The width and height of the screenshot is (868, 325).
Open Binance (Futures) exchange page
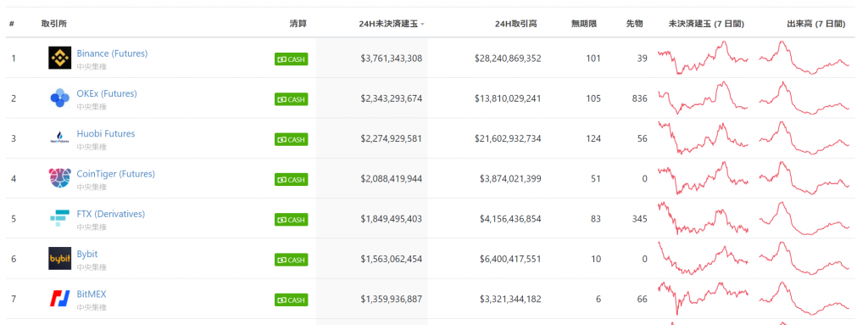(112, 53)
